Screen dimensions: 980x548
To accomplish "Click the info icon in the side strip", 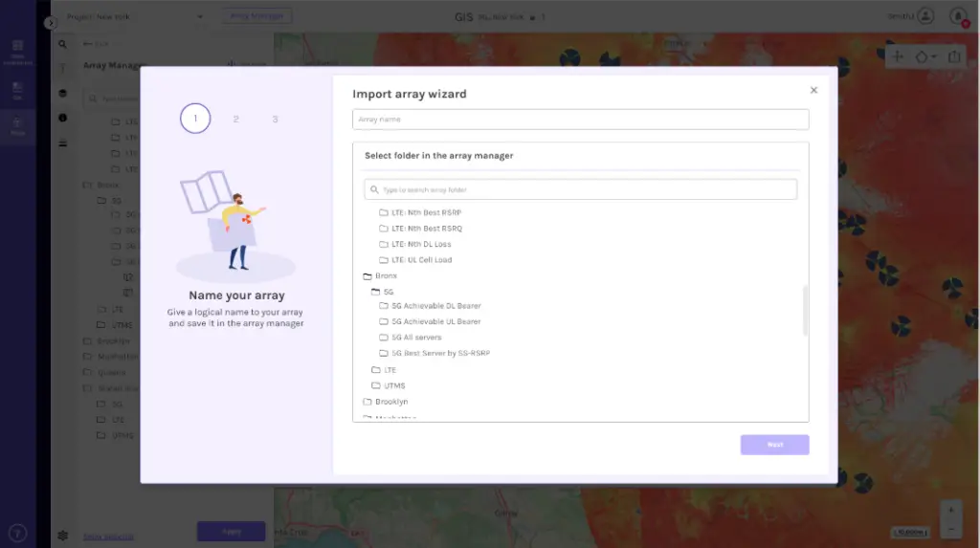I will click(x=63, y=118).
